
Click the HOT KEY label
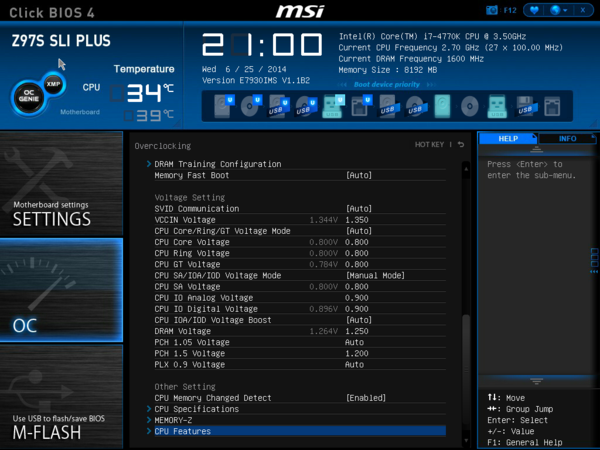pyautogui.click(x=429, y=145)
